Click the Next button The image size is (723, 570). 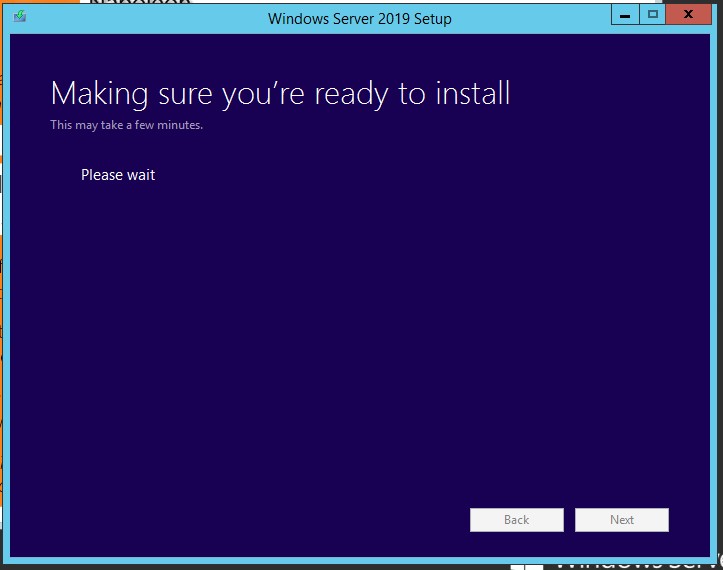tap(622, 520)
